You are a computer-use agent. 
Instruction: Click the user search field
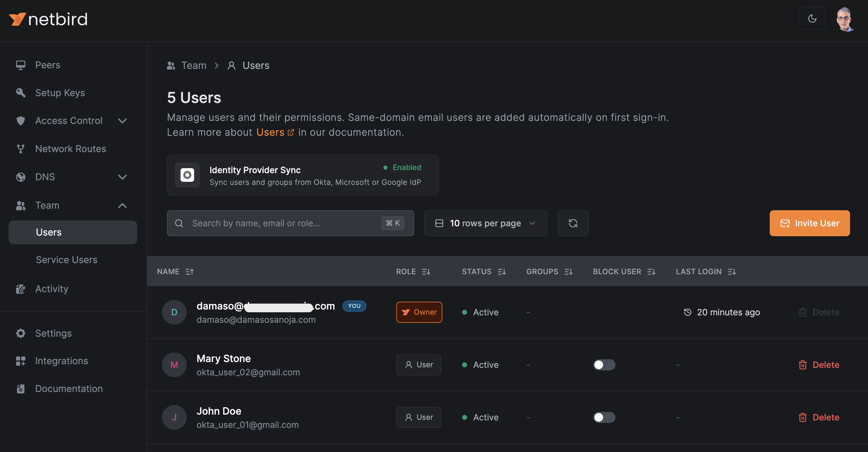point(285,223)
